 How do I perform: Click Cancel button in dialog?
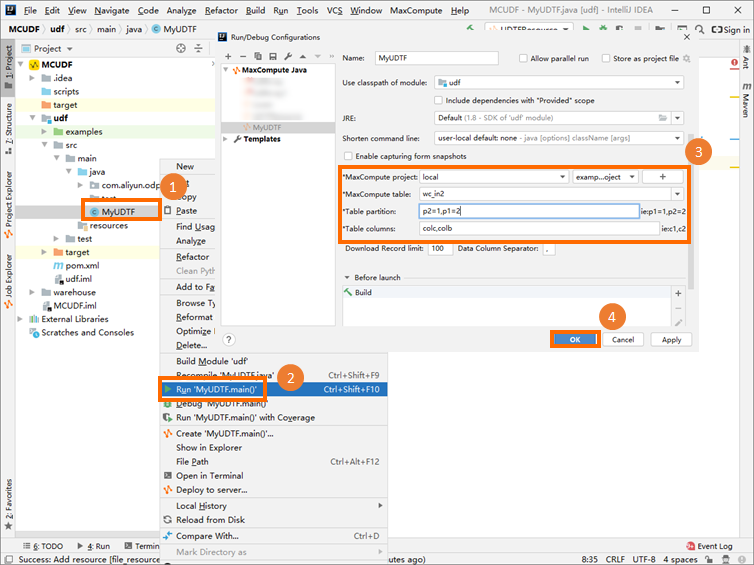623,339
